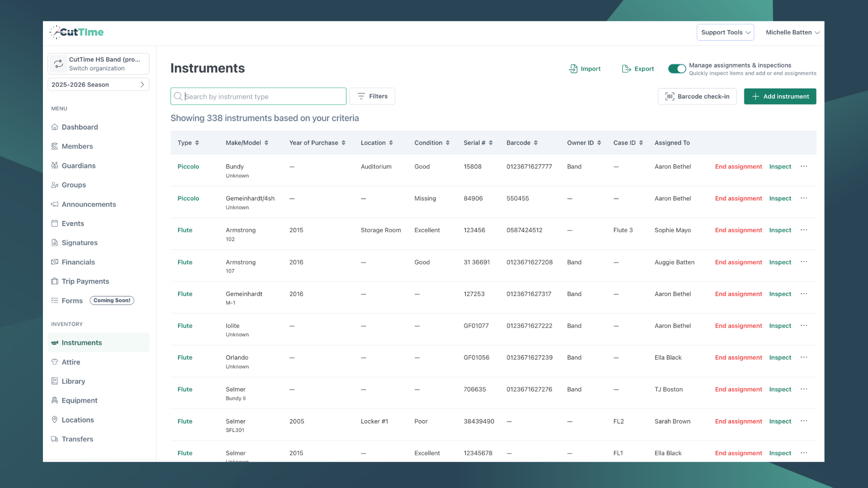End assignment for Sophie Mayo's flute
The height and width of the screenshot is (488, 868).
click(738, 230)
